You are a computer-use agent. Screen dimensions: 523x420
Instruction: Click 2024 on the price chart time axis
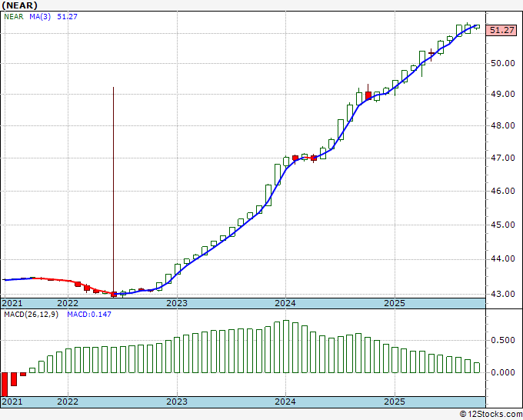click(x=285, y=303)
